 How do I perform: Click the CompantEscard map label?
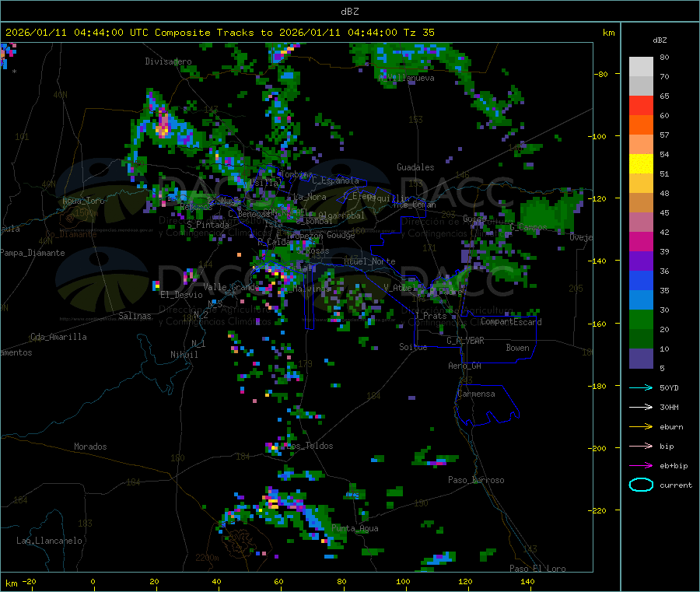(x=511, y=321)
